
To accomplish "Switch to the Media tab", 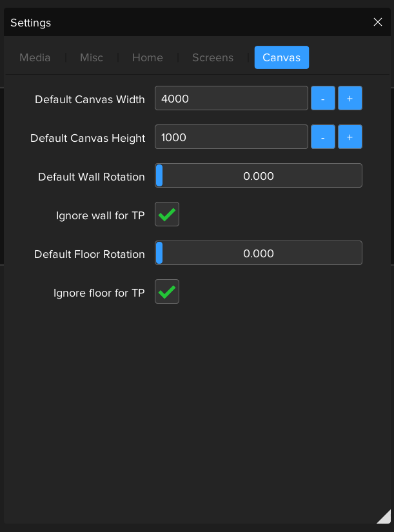I will (35, 57).
